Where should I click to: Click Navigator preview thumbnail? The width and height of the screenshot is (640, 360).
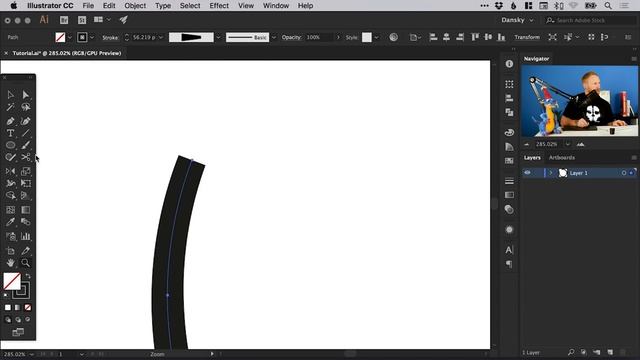(580, 101)
